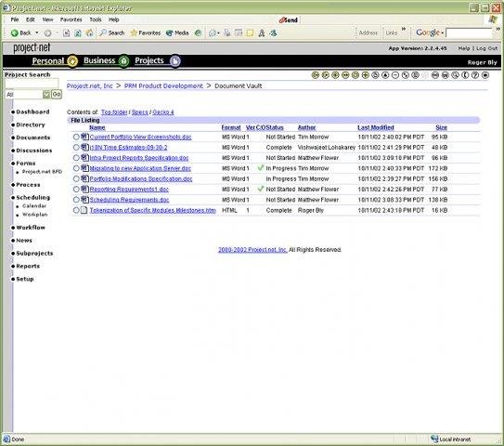
Task: Open the Help menu in menu bar
Action: point(114,20)
